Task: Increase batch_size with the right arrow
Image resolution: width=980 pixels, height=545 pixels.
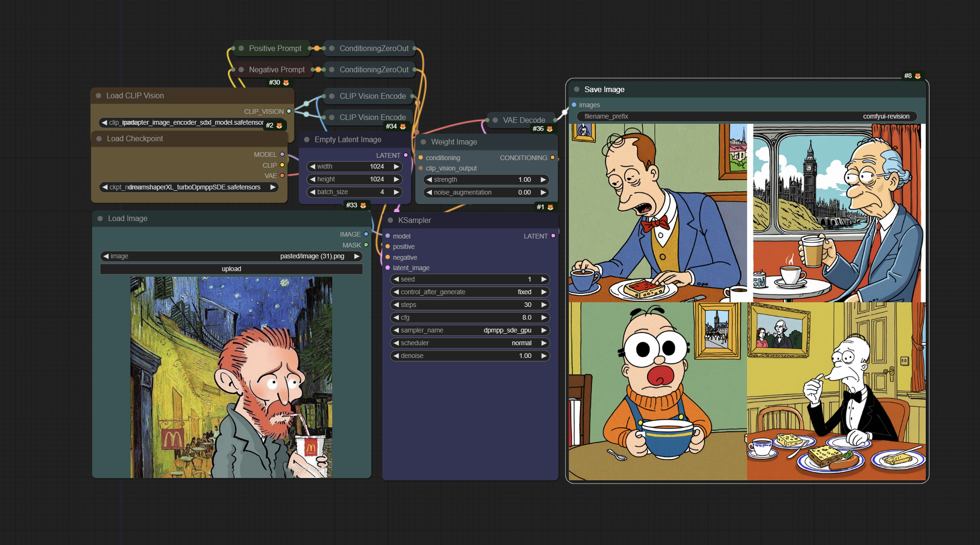Action: tap(396, 192)
